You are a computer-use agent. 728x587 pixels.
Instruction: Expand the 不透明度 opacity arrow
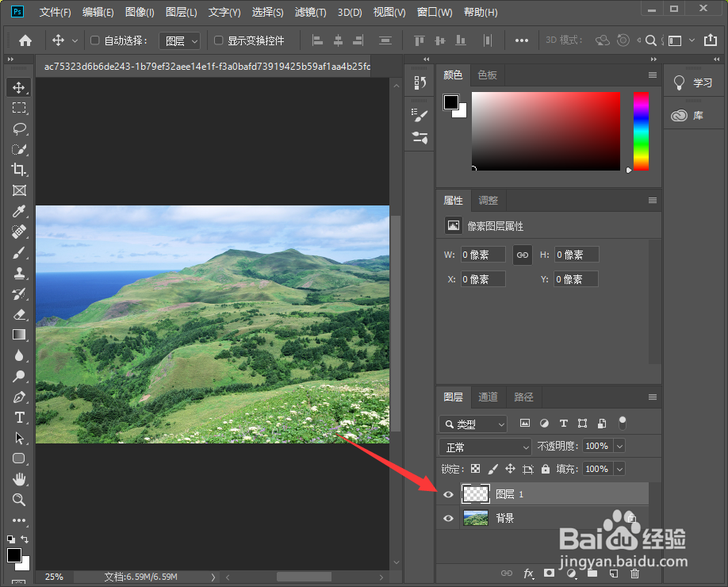[619, 447]
